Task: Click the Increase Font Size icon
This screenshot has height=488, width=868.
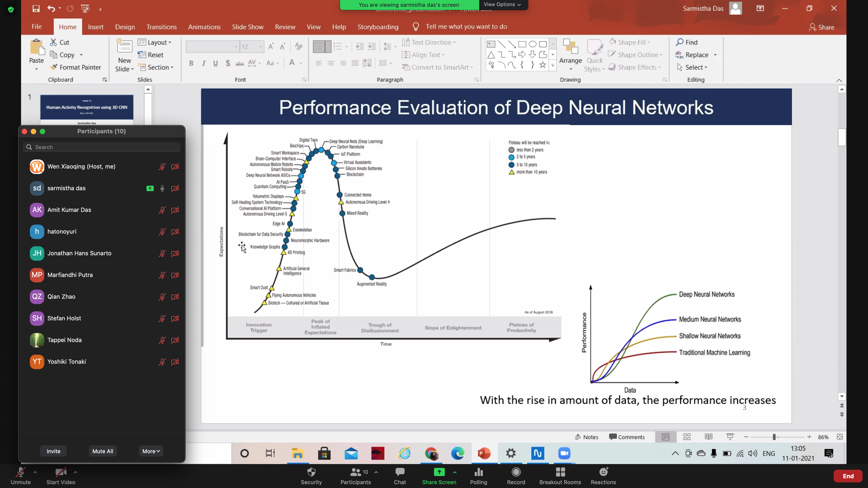Action: pyautogui.click(x=271, y=47)
